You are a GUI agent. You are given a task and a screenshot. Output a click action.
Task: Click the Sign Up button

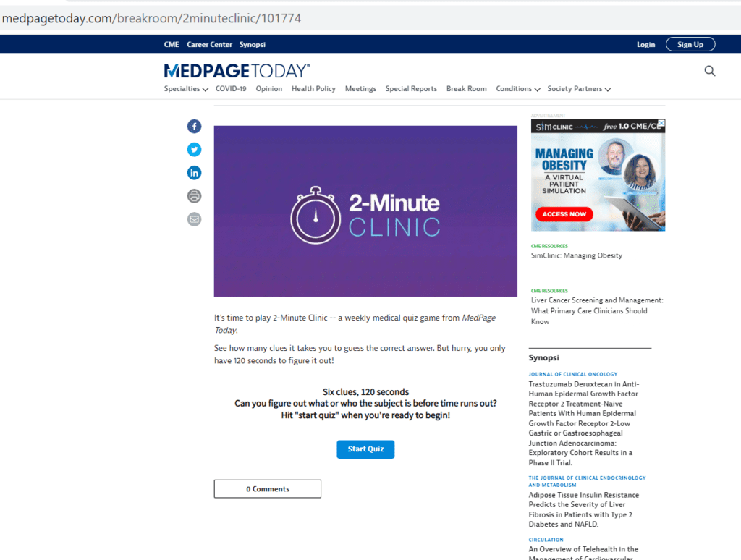coord(690,44)
